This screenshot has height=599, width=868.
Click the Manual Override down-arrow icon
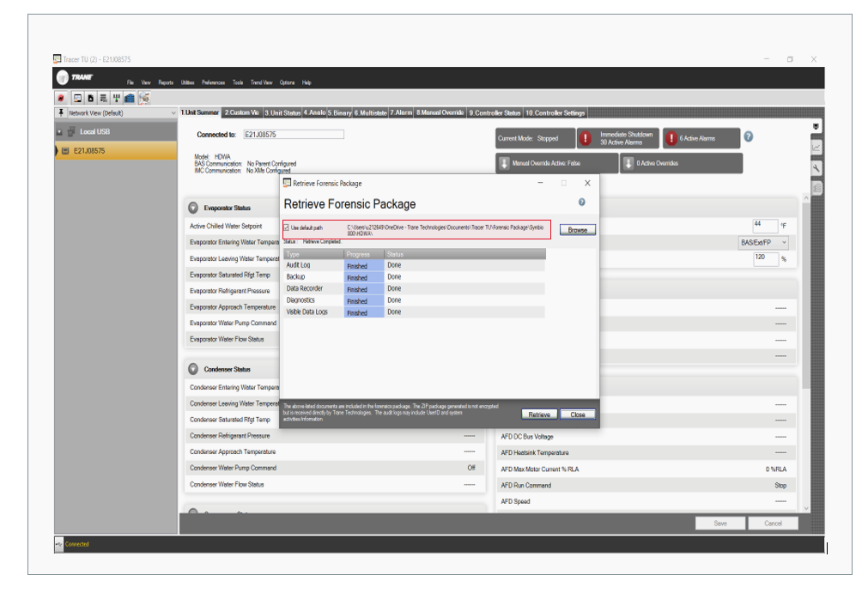504,163
